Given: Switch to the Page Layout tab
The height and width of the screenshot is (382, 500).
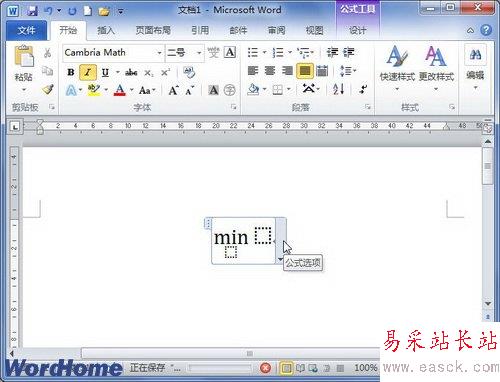Looking at the screenshot, I should 153,31.
